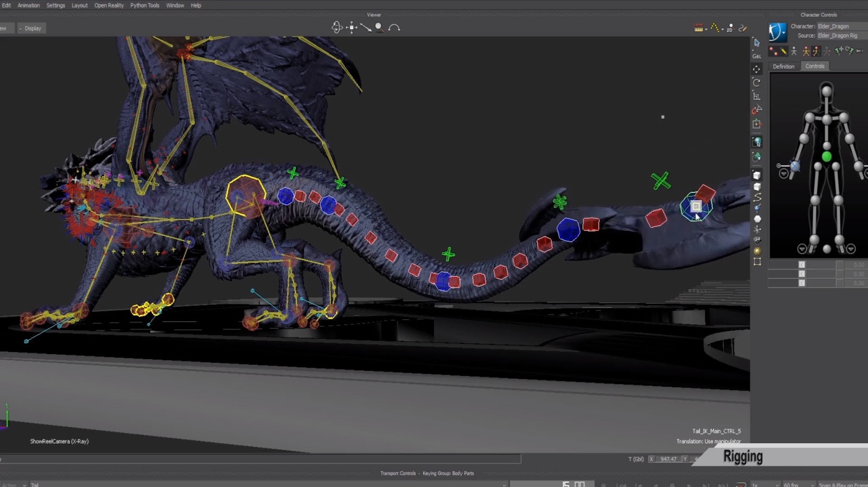
Task: Select the Rotate tool in right toolbar
Action: pyautogui.click(x=757, y=82)
